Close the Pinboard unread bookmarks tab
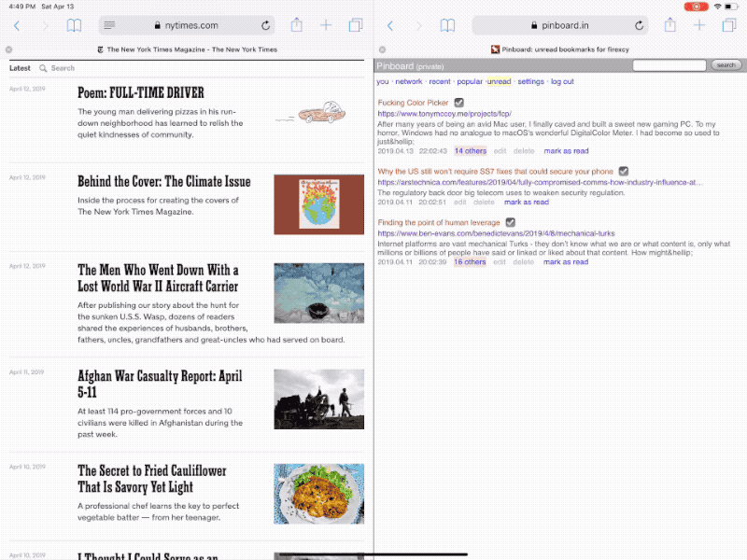747x560 pixels. tap(382, 49)
